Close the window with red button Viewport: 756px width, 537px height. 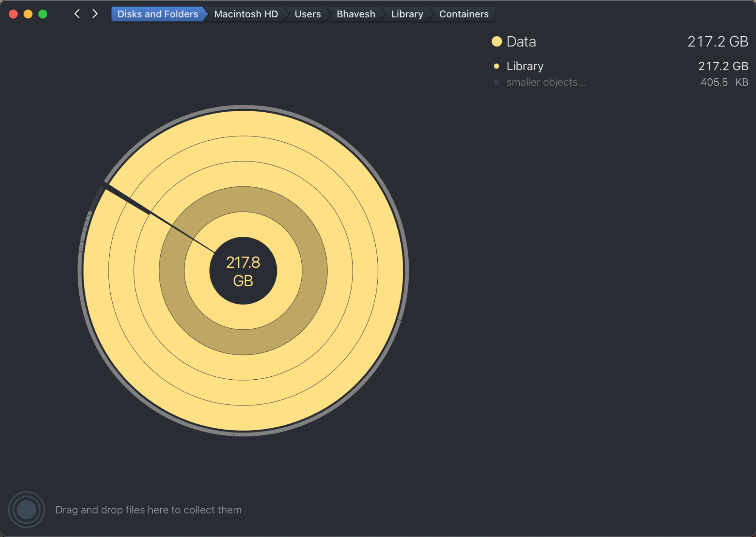(x=13, y=14)
